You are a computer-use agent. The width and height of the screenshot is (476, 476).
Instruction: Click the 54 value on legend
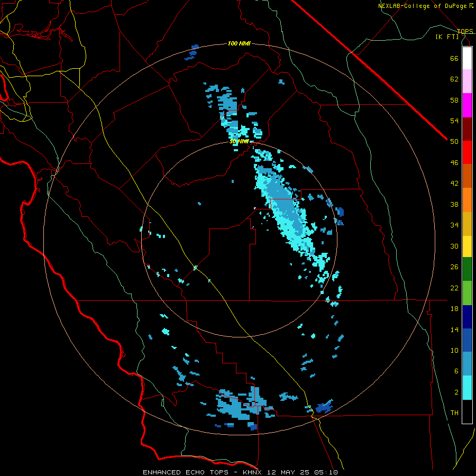(x=454, y=121)
